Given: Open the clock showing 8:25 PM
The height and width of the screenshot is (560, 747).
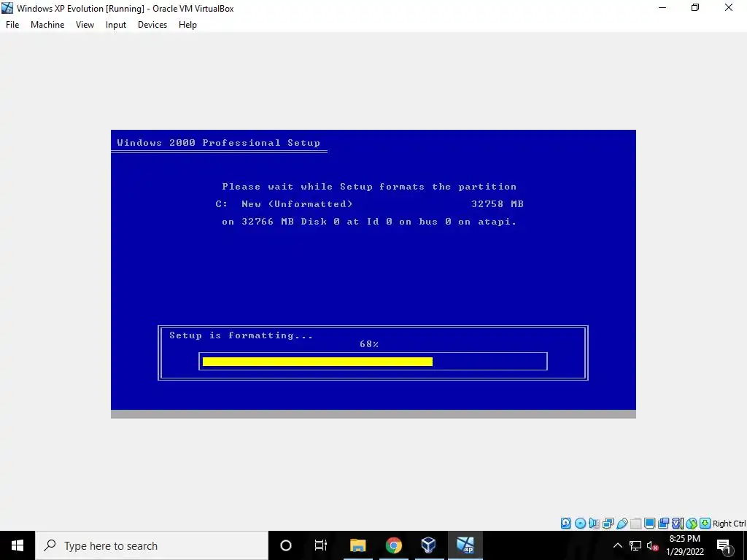Looking at the screenshot, I should coord(685,545).
